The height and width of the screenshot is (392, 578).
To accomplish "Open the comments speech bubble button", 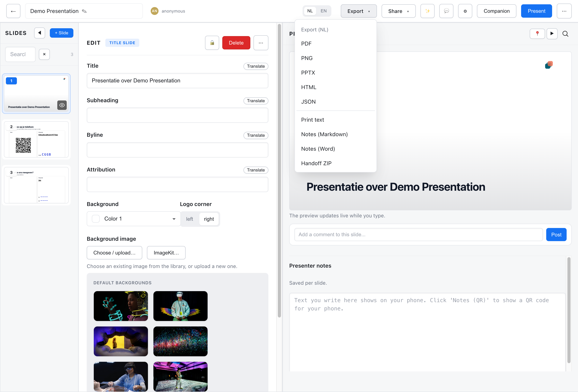I will coord(446,11).
